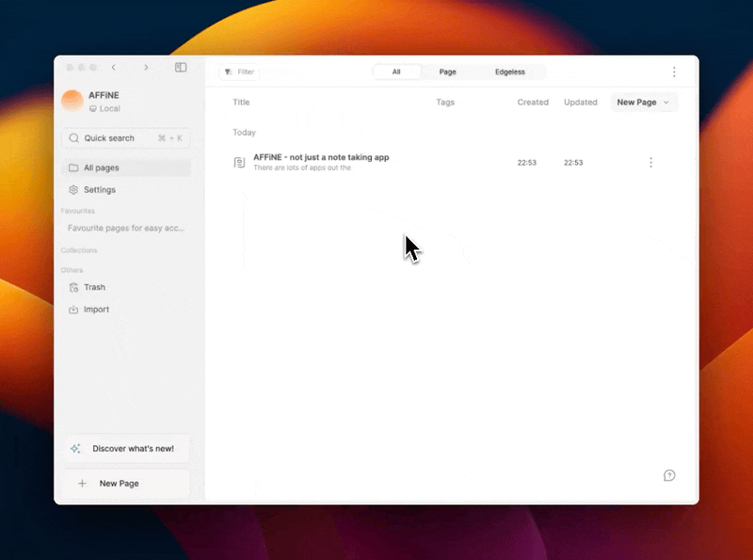Sort by the Title column header
Screen dimensions: 753x560
click(x=241, y=103)
